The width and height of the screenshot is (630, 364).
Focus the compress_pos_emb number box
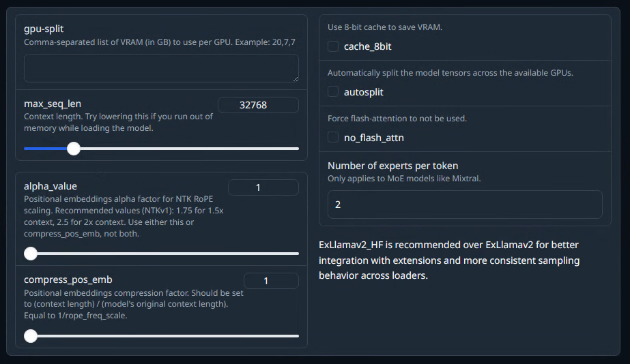[x=271, y=281]
